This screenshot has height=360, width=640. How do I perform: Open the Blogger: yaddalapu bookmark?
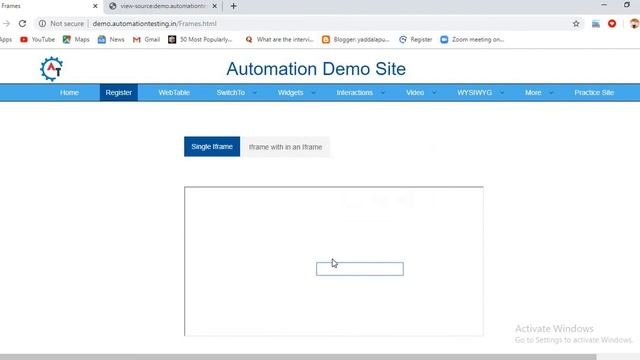[x=356, y=40]
